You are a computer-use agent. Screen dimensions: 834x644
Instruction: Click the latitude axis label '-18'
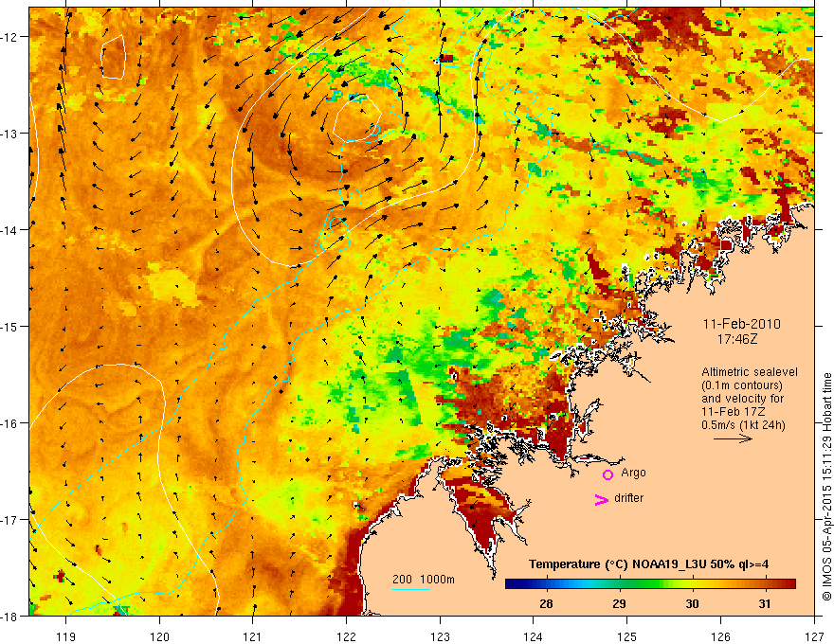pos(10,617)
